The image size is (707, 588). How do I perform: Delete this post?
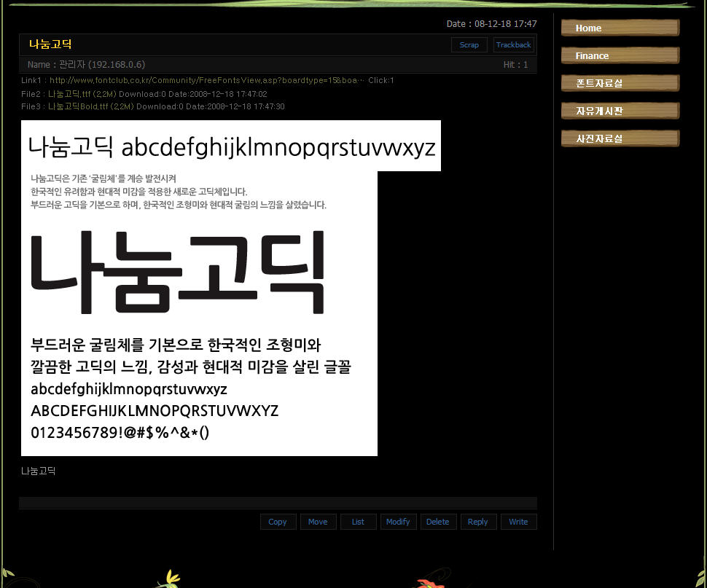[x=438, y=522]
